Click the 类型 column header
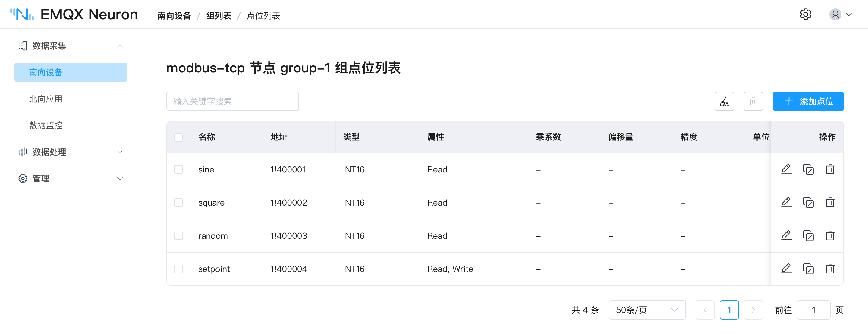Image resolution: width=868 pixels, height=334 pixels. click(x=351, y=137)
